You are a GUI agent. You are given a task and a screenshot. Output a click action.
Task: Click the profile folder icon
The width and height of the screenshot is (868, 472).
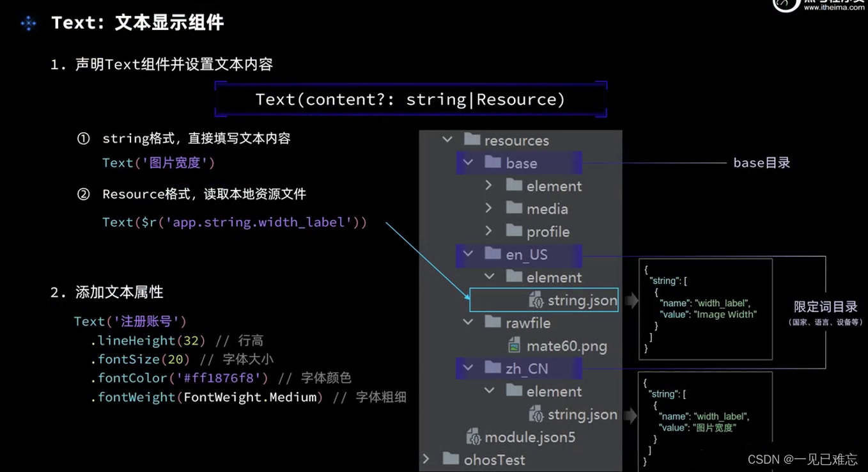[514, 231]
